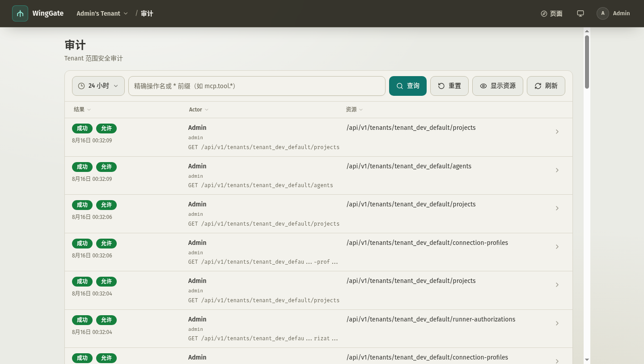Click Tenant 范围安全审计 subtitle
Viewport: 644px width, 364px height.
point(93,59)
